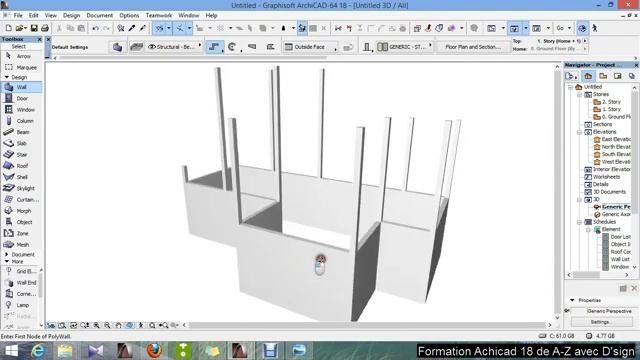Select Generic Axonometry in Navigator

pos(612,214)
